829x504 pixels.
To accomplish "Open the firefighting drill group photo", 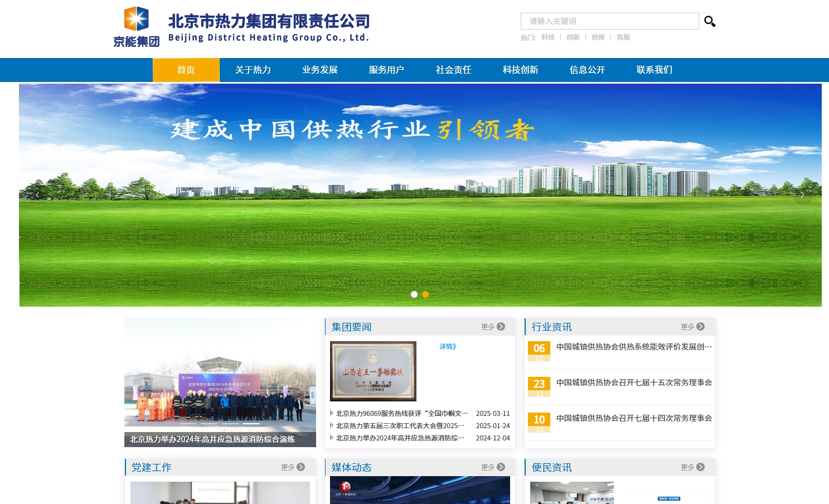I will (220, 382).
